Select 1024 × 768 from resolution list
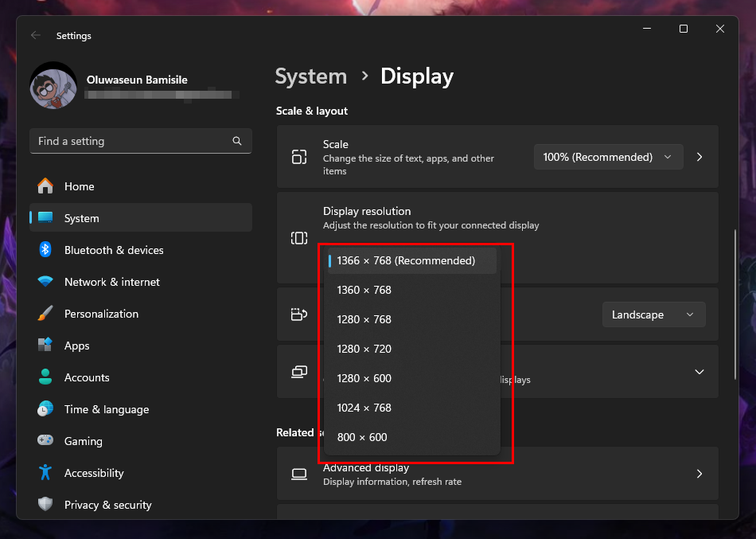 pos(364,408)
